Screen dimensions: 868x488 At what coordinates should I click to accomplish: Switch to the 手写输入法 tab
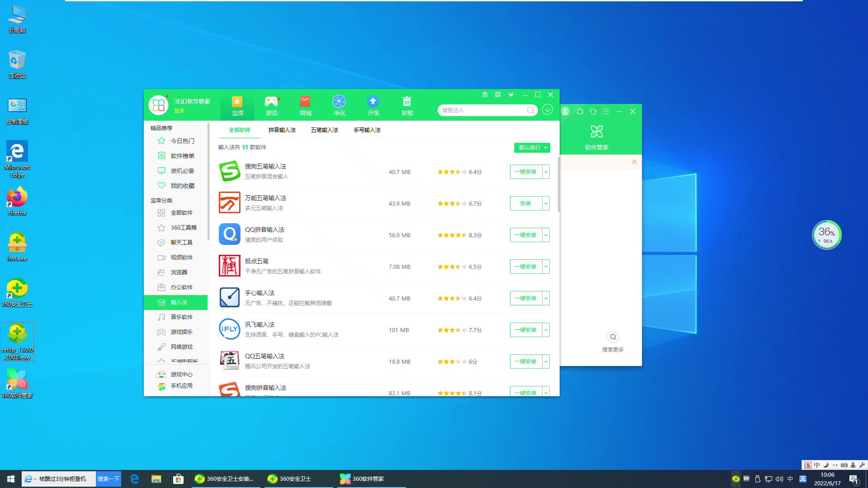pyautogui.click(x=367, y=130)
